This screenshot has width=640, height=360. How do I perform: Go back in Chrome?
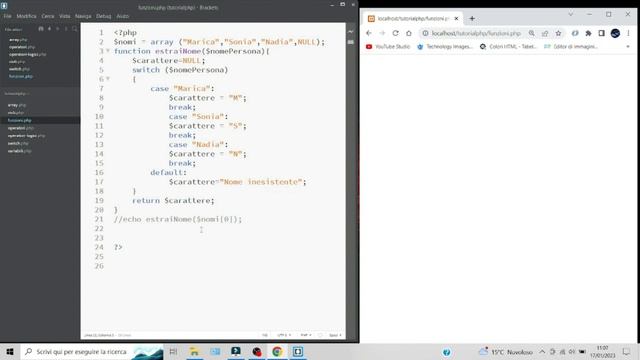[x=369, y=33]
